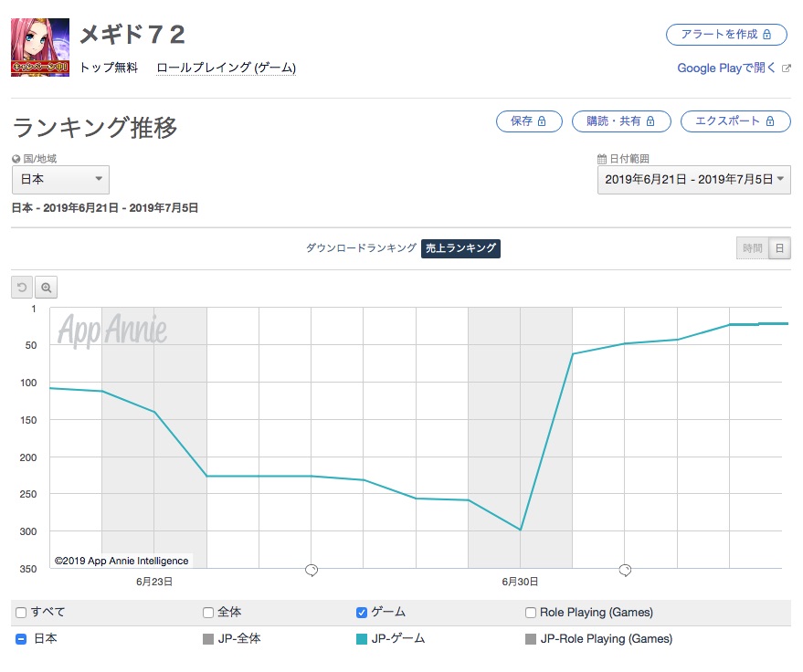This screenshot has height=672, width=803.
Task: Click the メギド72 app icon thumbnail
Action: point(40,47)
